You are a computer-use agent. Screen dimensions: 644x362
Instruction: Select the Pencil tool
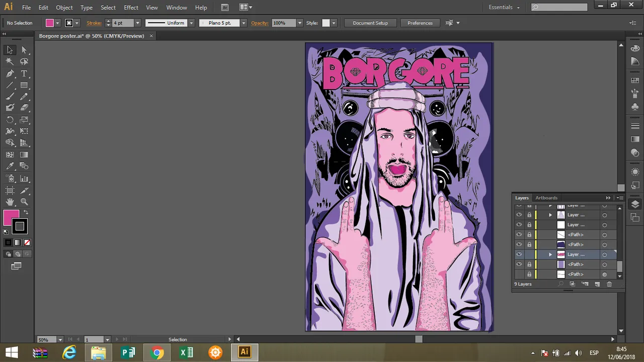24,97
